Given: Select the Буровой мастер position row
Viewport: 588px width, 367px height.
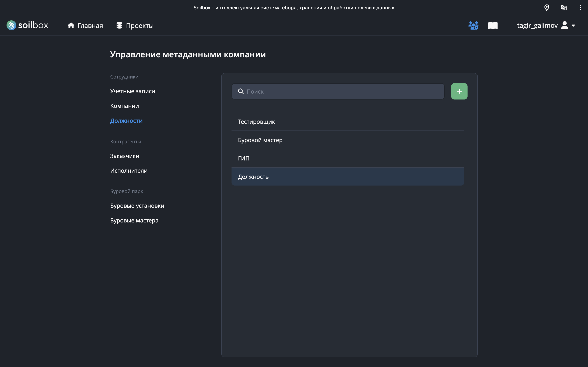Looking at the screenshot, I should (347, 140).
